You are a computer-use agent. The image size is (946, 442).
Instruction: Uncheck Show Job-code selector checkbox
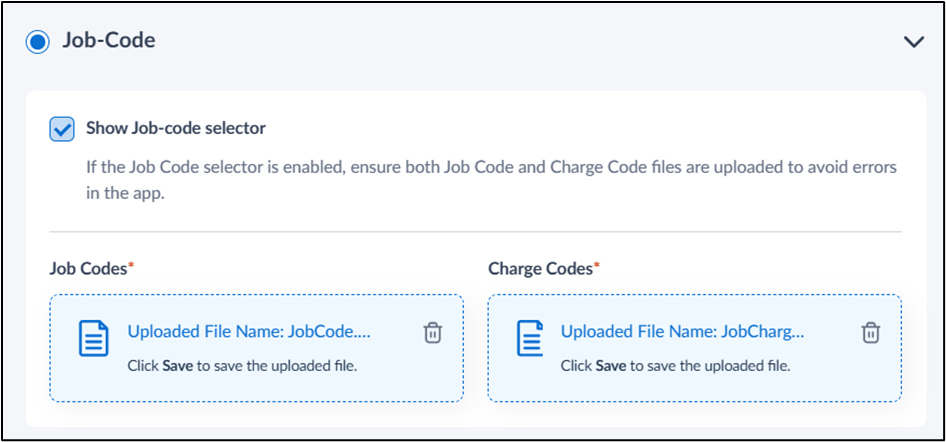tap(62, 129)
